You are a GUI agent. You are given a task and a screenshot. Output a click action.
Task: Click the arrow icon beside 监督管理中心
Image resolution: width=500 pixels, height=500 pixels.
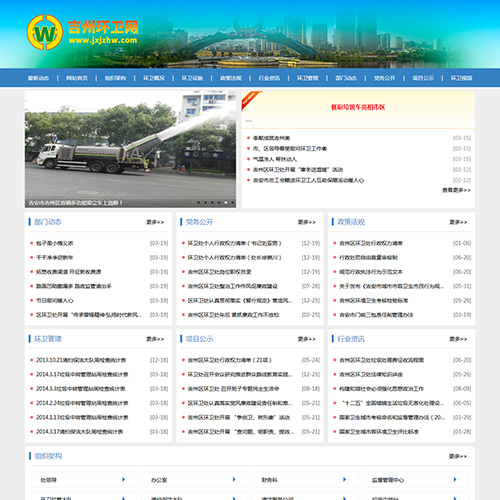(455, 480)
